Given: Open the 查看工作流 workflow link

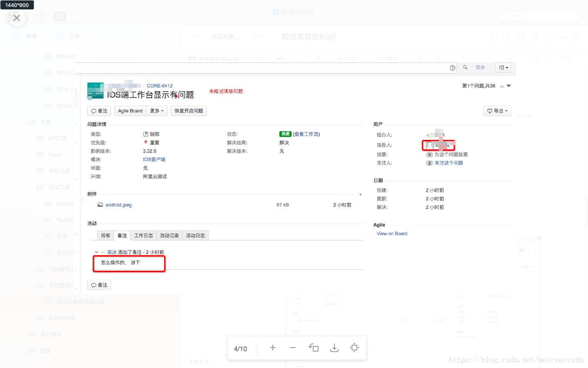Looking at the screenshot, I should [x=307, y=134].
